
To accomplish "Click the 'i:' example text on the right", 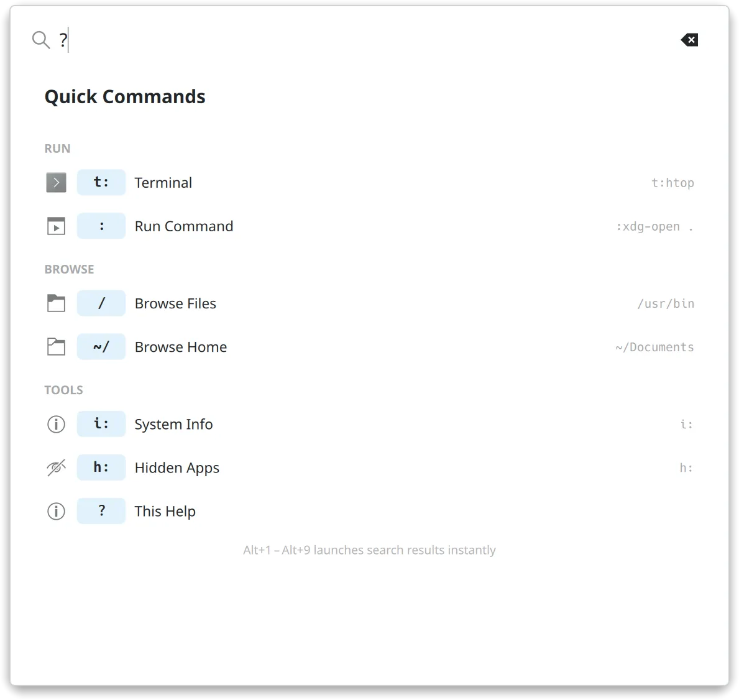I will [x=687, y=424].
